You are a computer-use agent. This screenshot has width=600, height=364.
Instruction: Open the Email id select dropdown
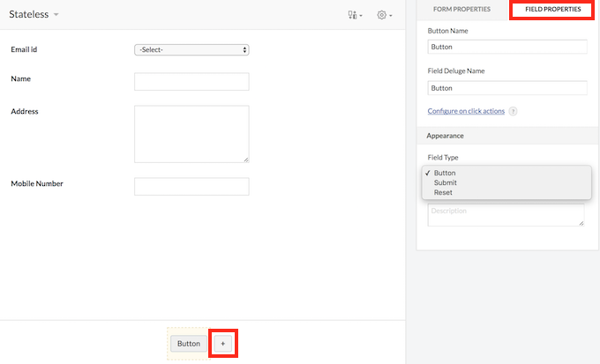tap(191, 50)
